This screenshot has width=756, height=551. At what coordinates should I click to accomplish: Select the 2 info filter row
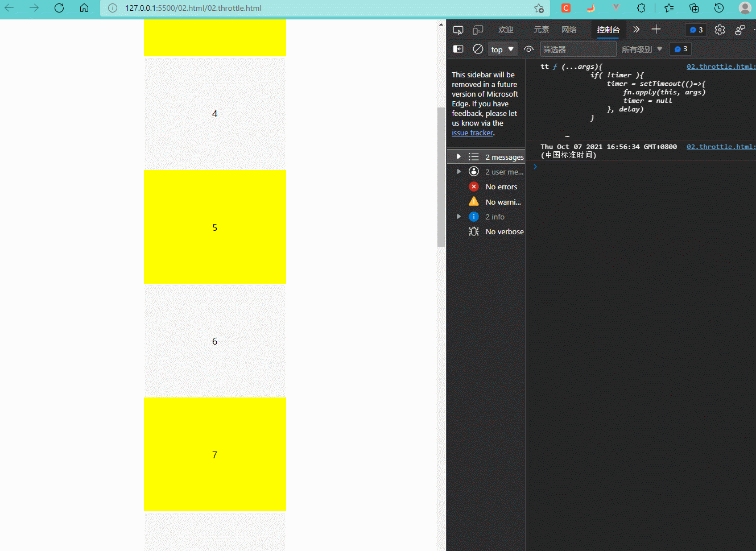(487, 217)
